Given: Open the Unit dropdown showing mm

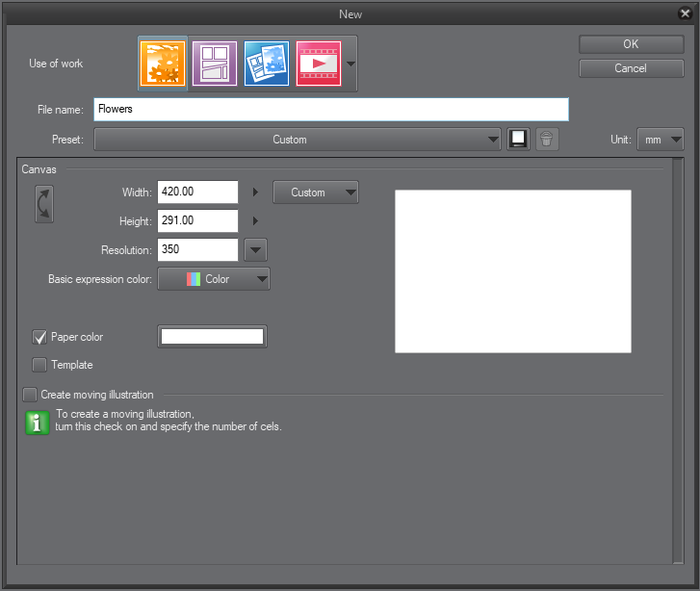Looking at the screenshot, I should click(661, 140).
